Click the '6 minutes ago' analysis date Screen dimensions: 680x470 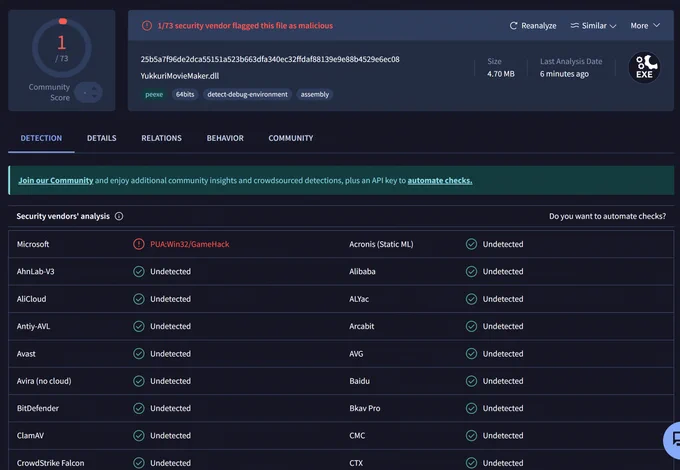click(564, 74)
